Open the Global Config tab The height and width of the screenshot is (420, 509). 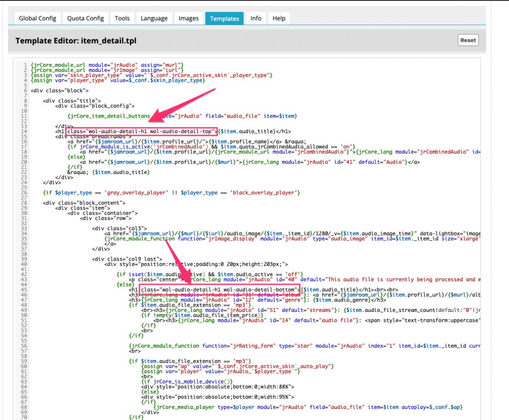[x=37, y=18]
